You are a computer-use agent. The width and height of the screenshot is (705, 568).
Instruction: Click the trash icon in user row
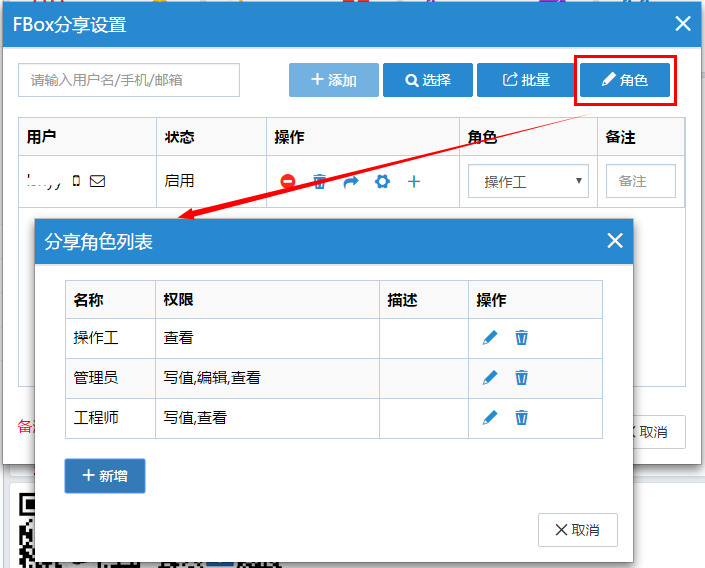click(320, 182)
